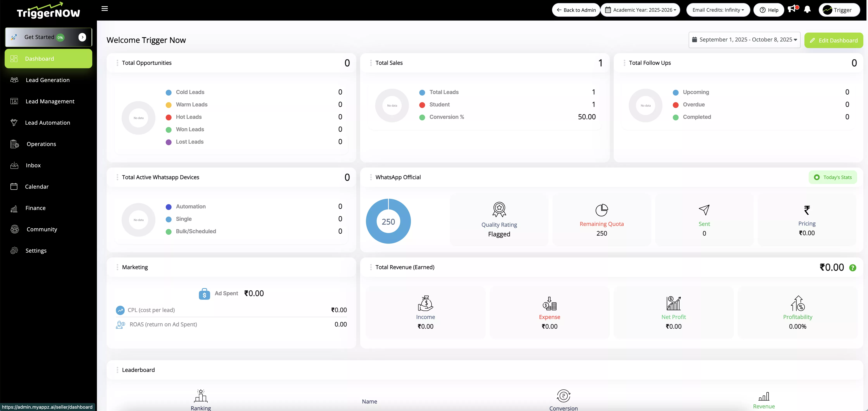Click the green help icon beside Total Revenue
The width and height of the screenshot is (868, 411).
pos(852,268)
